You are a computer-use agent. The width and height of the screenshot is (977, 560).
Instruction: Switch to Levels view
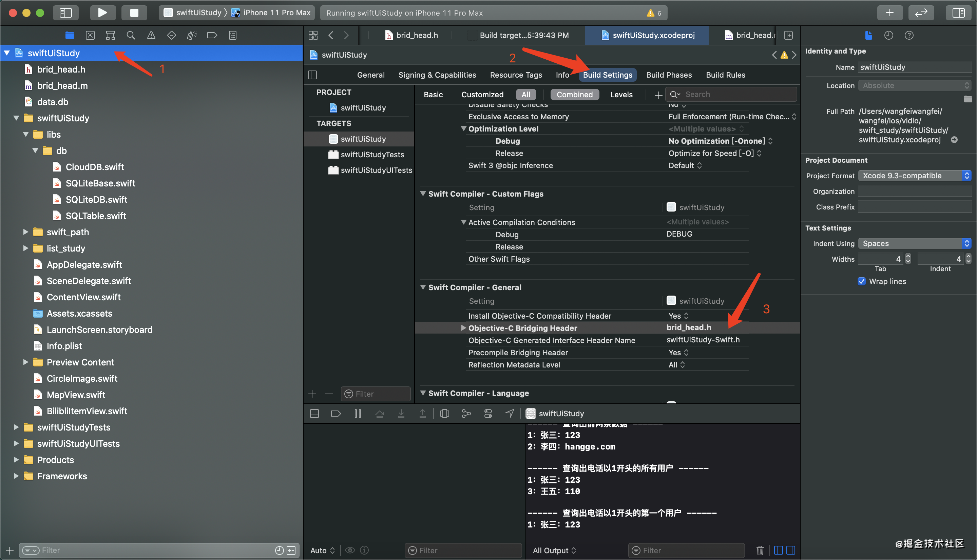[x=621, y=95]
